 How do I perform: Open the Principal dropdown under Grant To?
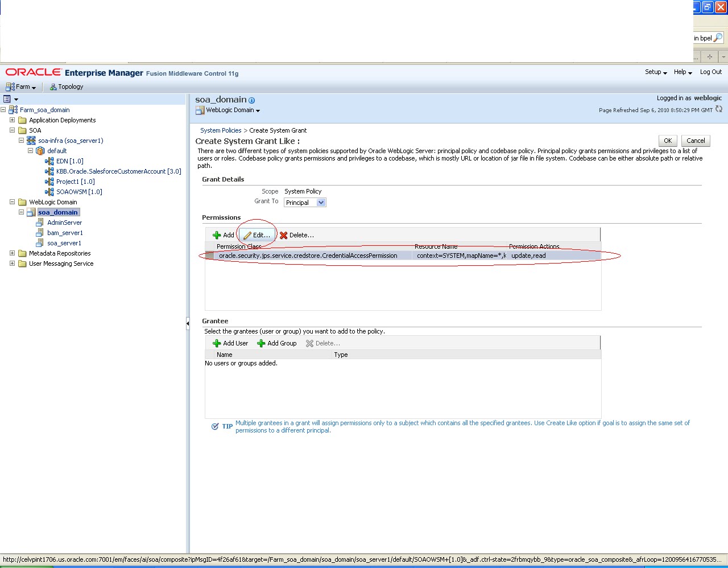[x=321, y=202]
